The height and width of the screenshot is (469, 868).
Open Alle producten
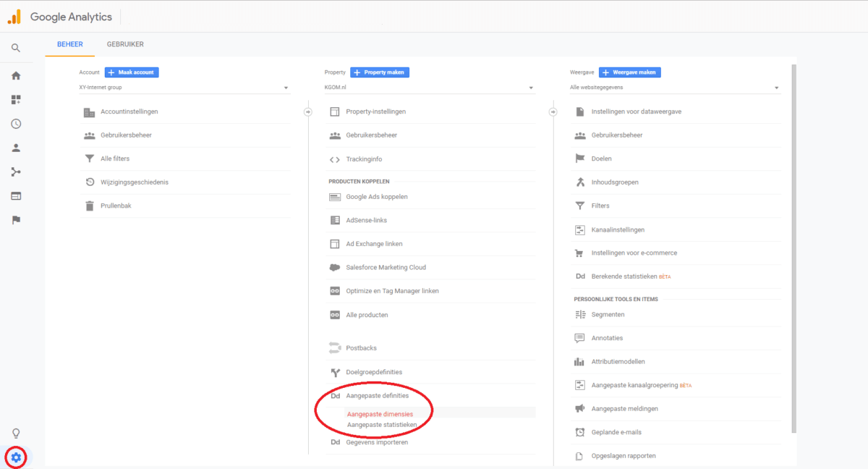click(367, 315)
